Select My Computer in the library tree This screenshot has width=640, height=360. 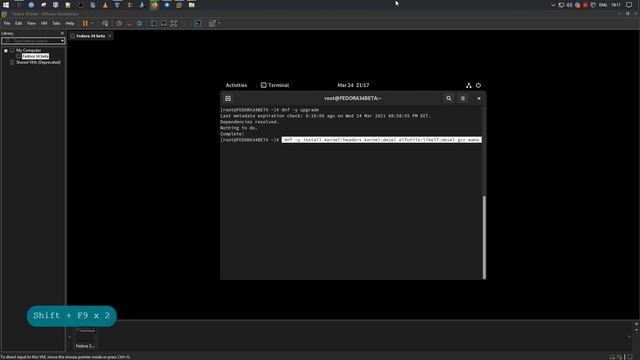pos(28,50)
